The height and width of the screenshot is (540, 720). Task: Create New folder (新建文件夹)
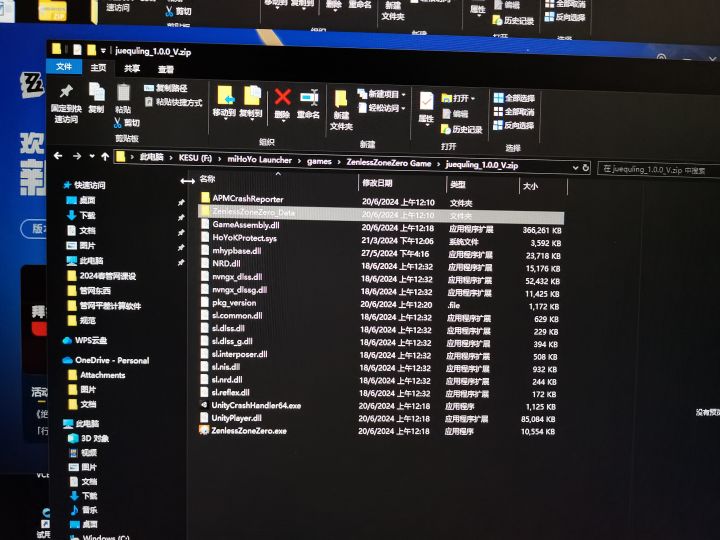coord(341,110)
